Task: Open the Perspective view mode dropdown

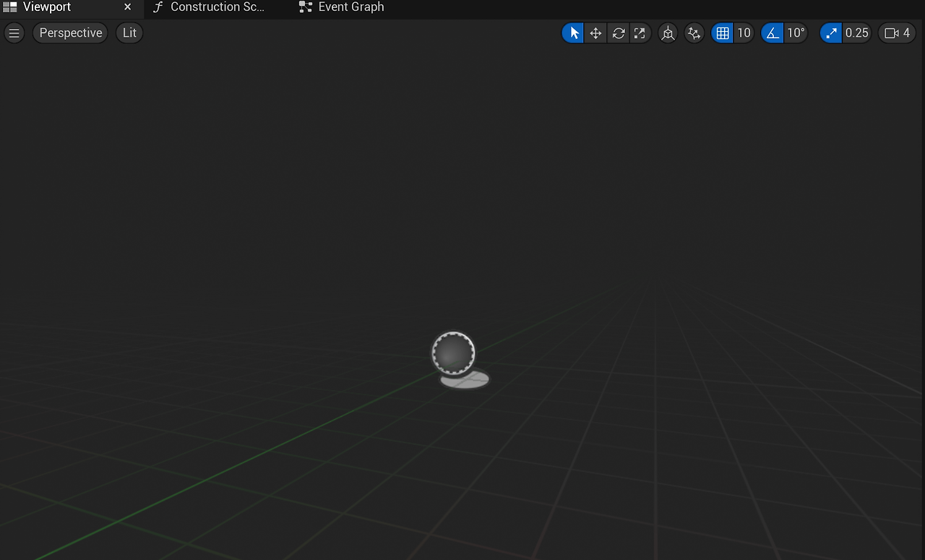Action: click(x=70, y=33)
